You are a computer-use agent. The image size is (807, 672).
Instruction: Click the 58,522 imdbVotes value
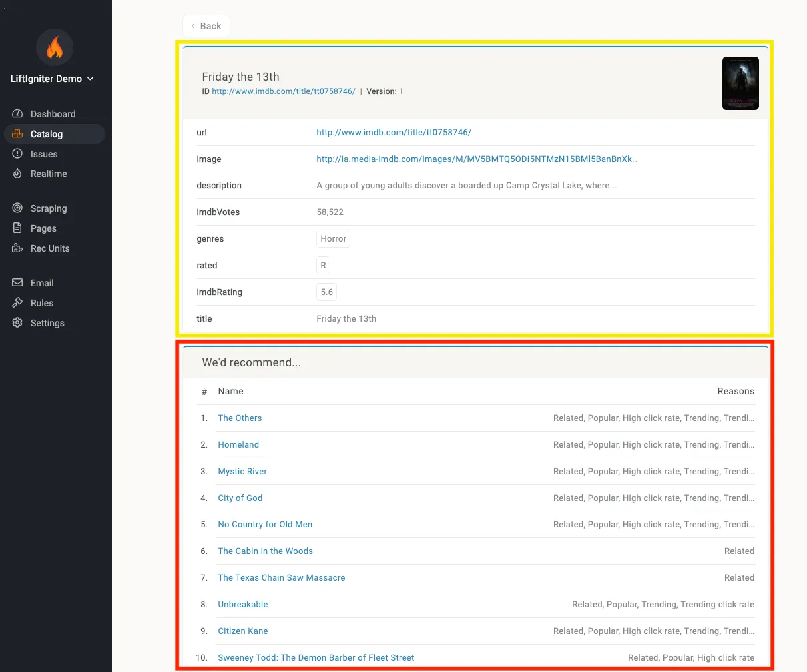tap(330, 212)
